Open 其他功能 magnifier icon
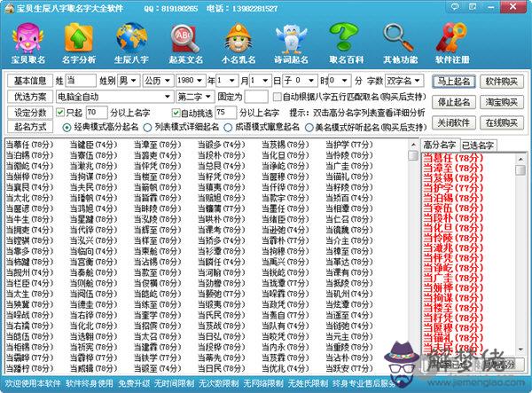This screenshot has height=393, width=532. point(396,40)
